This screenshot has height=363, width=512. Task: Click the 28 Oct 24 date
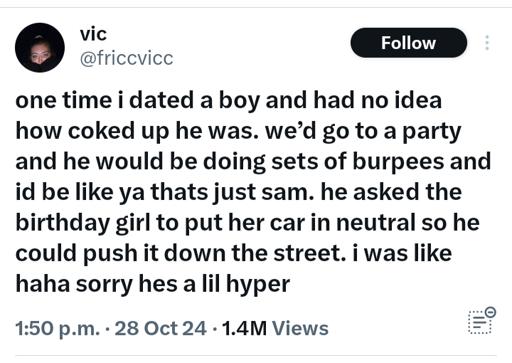[x=161, y=328]
